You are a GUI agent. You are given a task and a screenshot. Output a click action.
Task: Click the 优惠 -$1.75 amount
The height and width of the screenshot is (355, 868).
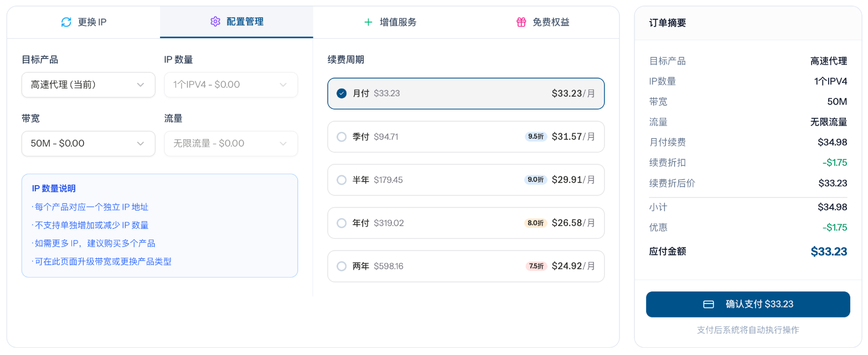(x=835, y=227)
